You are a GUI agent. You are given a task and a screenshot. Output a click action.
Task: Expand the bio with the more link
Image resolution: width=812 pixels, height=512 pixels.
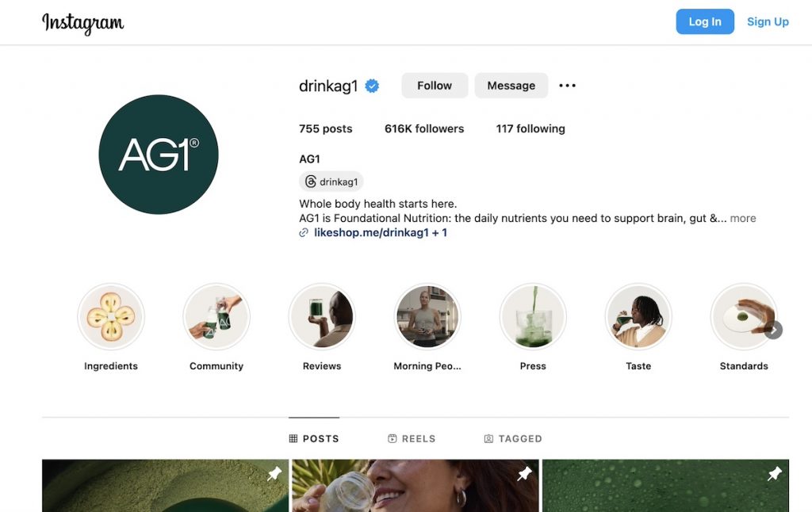tap(742, 219)
